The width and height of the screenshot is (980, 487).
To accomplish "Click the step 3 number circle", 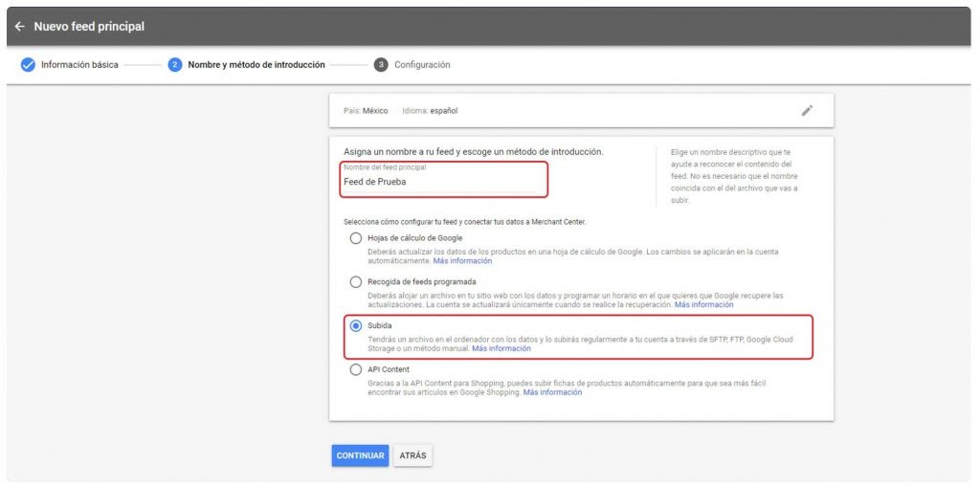I will (381, 65).
